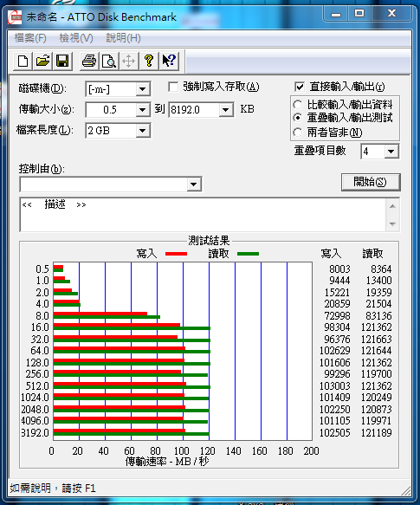The image size is (420, 505).
Task: Click the write value 102505
Action: (335, 432)
